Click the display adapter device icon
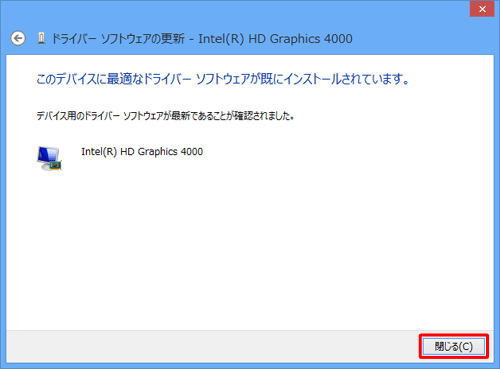Viewport: 500px width, 369px height. (50, 158)
